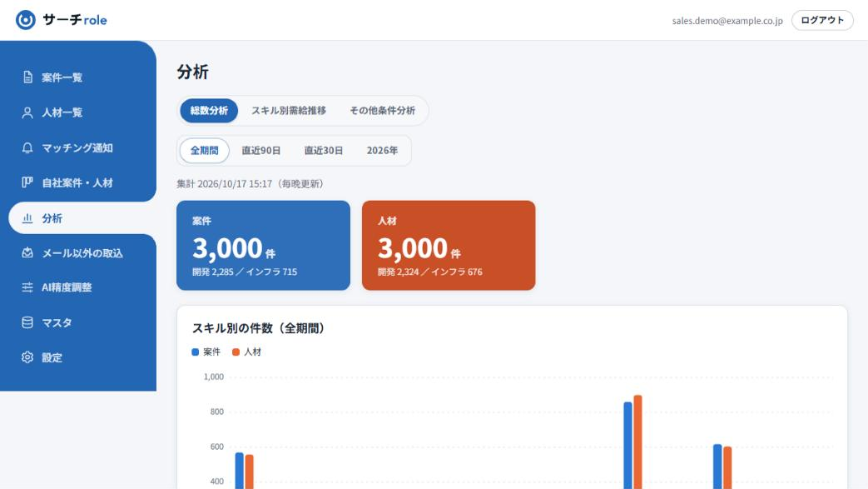Click the blue 案件 3,000件 card
Viewport: 868px width, 489px height.
[263, 245]
